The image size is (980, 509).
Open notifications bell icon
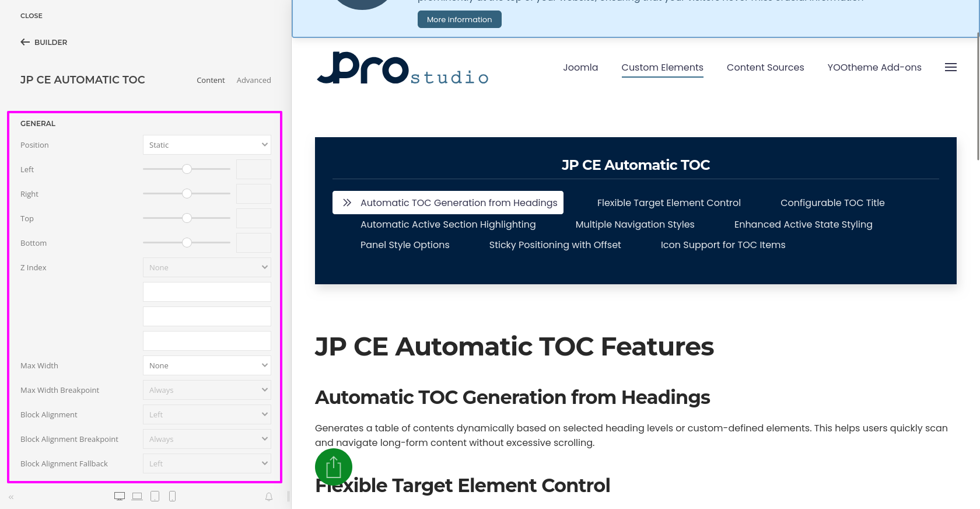click(269, 497)
